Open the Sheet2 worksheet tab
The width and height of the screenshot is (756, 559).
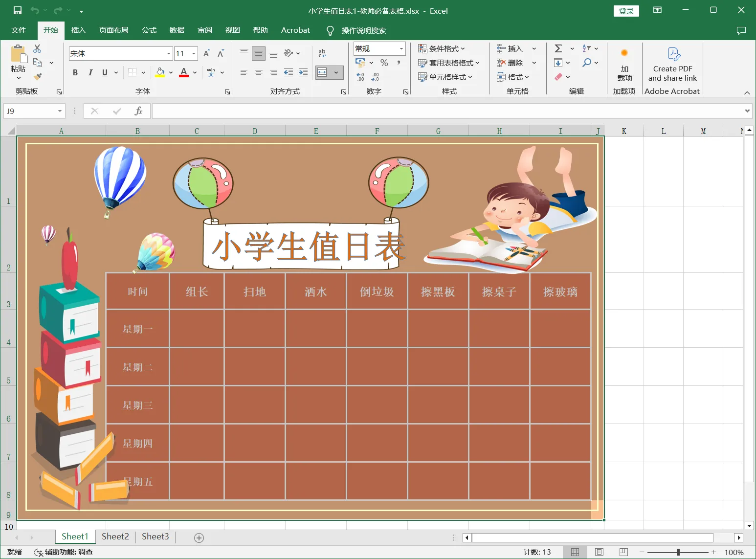[x=115, y=537]
